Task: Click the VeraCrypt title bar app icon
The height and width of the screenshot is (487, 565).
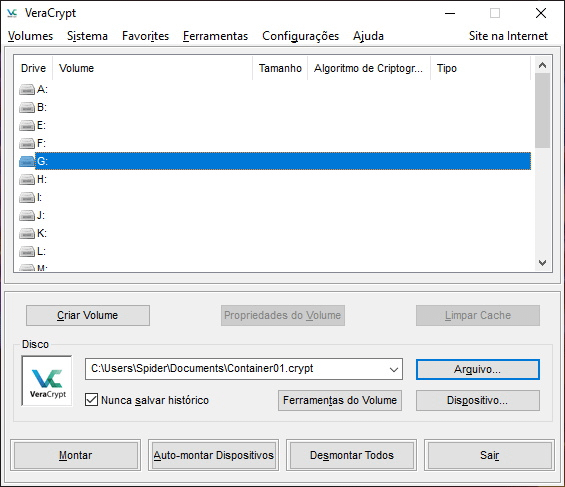Action: click(12, 13)
